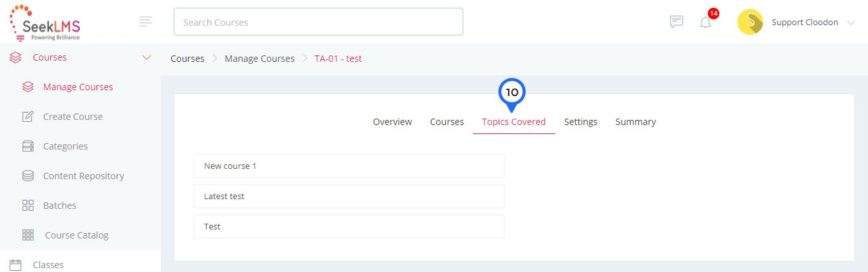Screen dimensions: 868x272
Task: Open the notifications bell icon
Action: (706, 23)
